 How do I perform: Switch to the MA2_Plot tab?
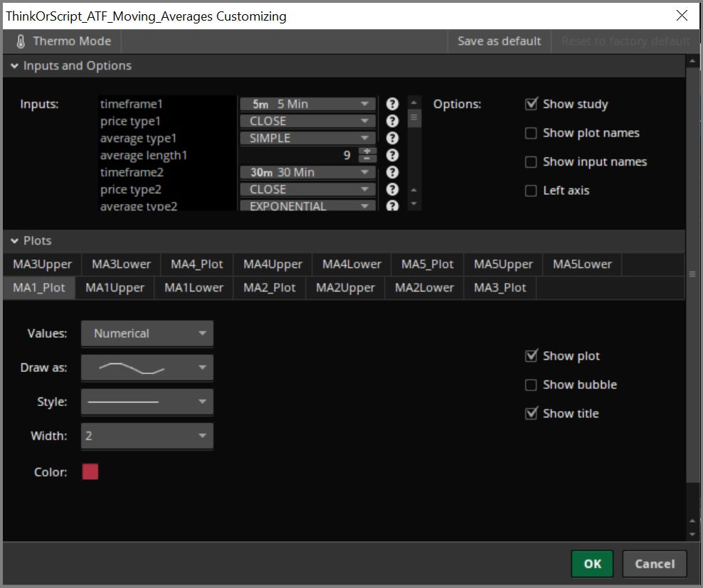[270, 288]
